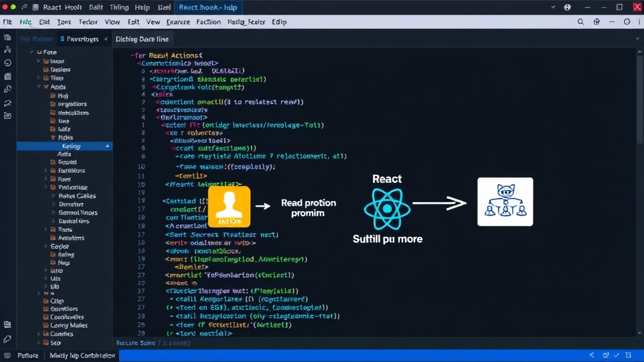The width and height of the screenshot is (644, 362).
Task: Click the gear icon beside the search magnifier
Action: [596, 22]
